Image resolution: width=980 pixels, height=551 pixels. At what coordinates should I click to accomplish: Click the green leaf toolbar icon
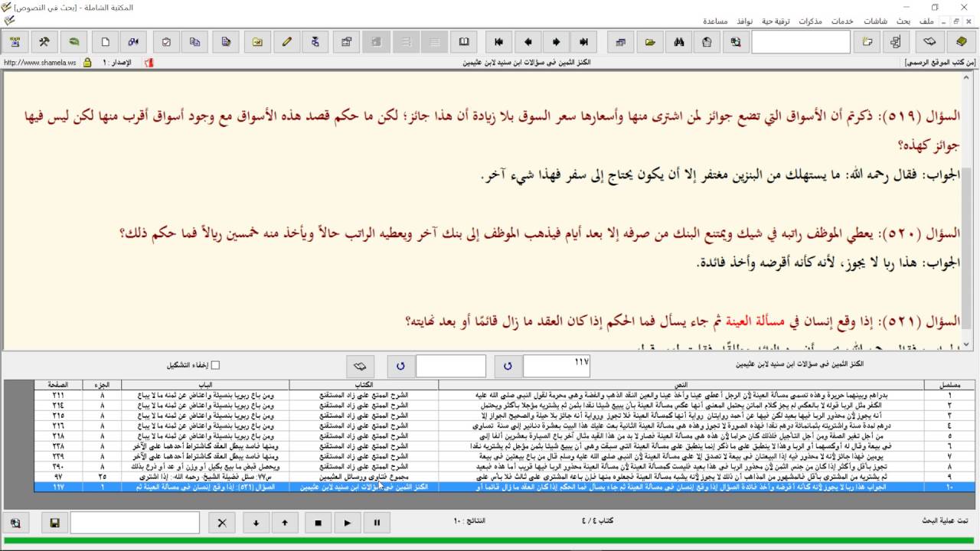[x=74, y=42]
